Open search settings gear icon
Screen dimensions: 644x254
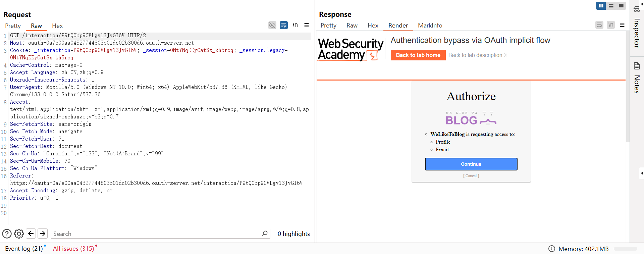coord(19,234)
